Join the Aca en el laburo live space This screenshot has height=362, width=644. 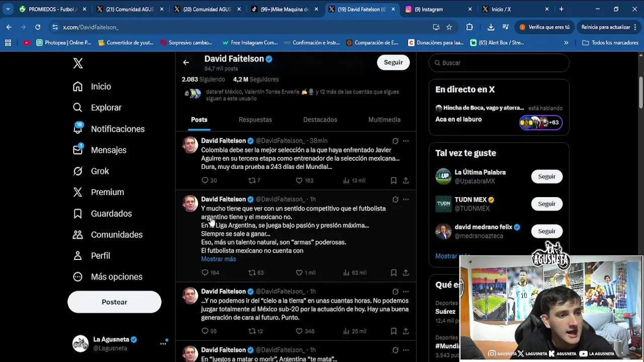coord(499,115)
